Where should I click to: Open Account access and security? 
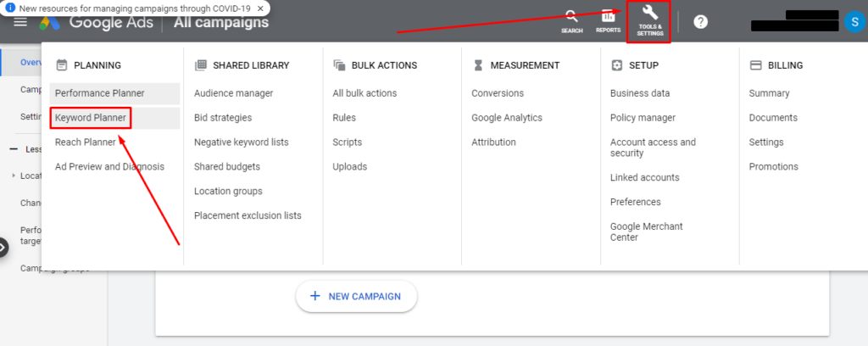point(654,148)
